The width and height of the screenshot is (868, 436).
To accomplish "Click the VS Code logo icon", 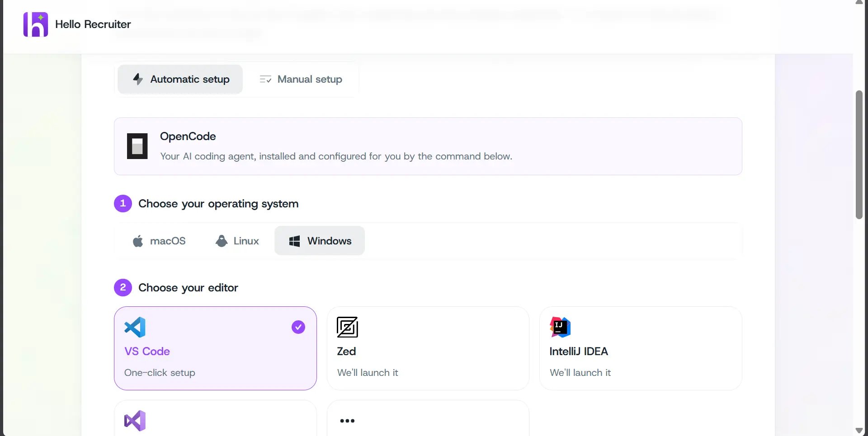I will tap(135, 328).
